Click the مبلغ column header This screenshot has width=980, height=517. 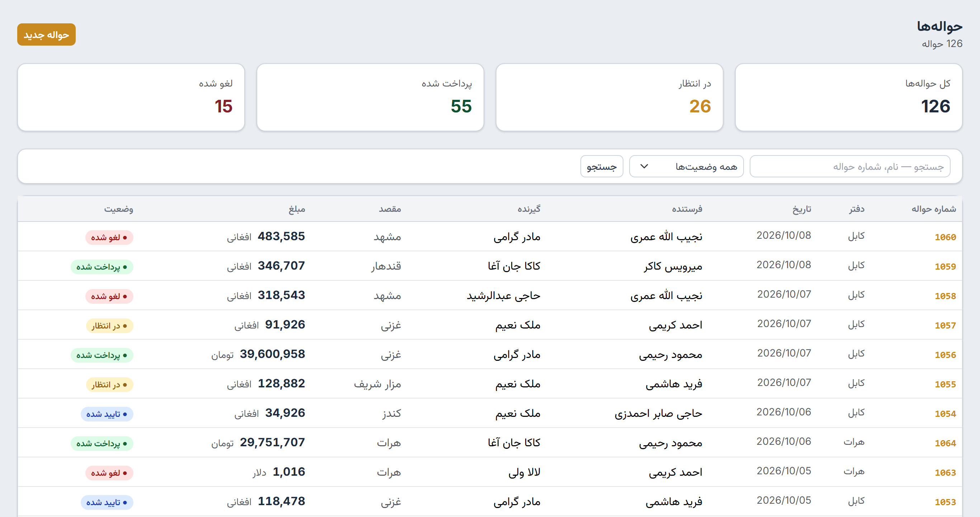click(297, 209)
